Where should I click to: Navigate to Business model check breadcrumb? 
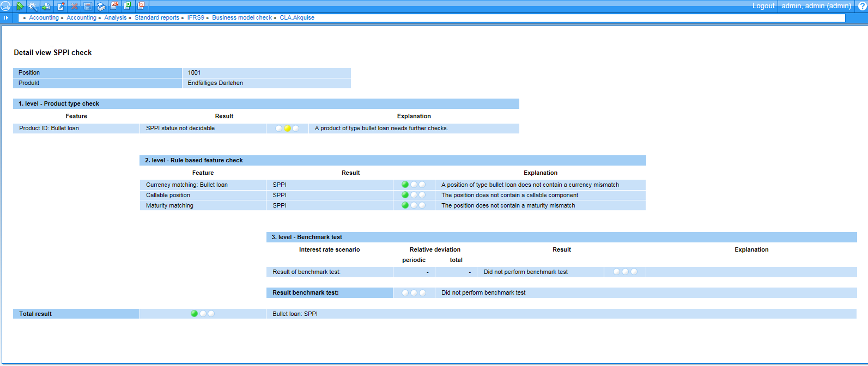[242, 18]
